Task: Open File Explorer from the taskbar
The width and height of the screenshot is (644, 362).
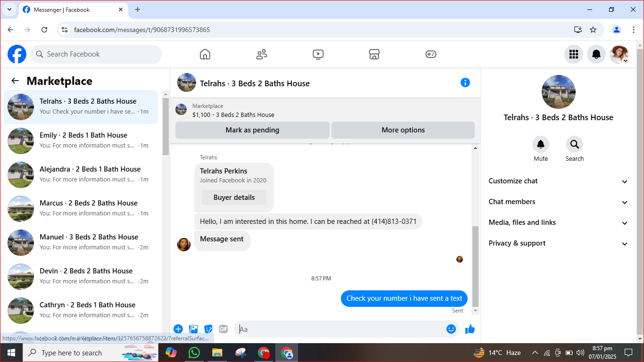Action: [x=217, y=353]
